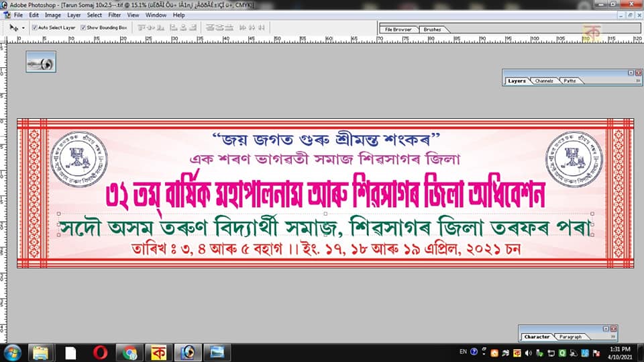Open the Windows Start button
Screen dimensions: 644x362
click(12, 353)
